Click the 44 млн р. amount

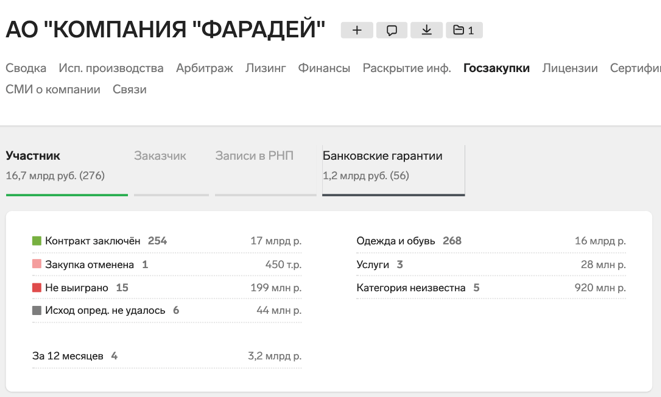[x=279, y=310]
